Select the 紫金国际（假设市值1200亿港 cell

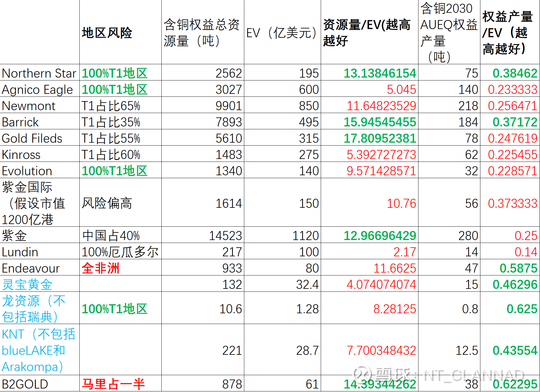click(x=40, y=203)
